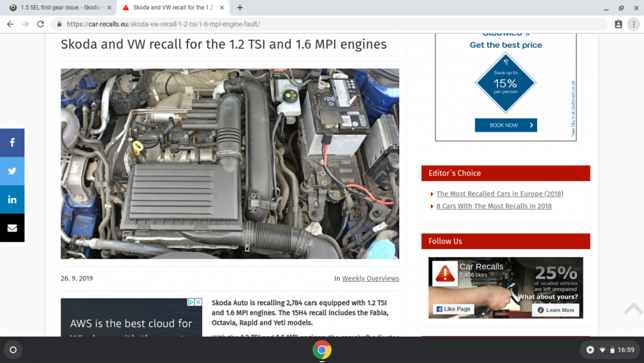
Task: Click the add-circle icon in system tray
Action: (x=590, y=350)
